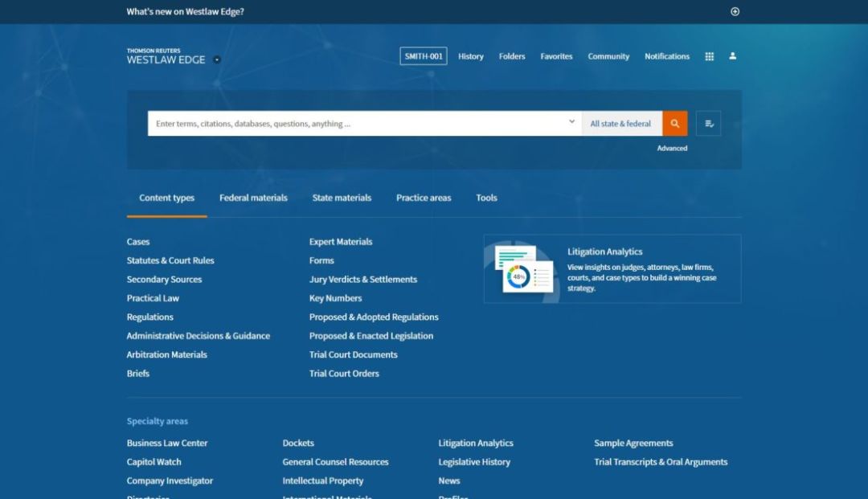This screenshot has height=499, width=868.
Task: Open Trial Court Documents link
Action: coord(353,354)
